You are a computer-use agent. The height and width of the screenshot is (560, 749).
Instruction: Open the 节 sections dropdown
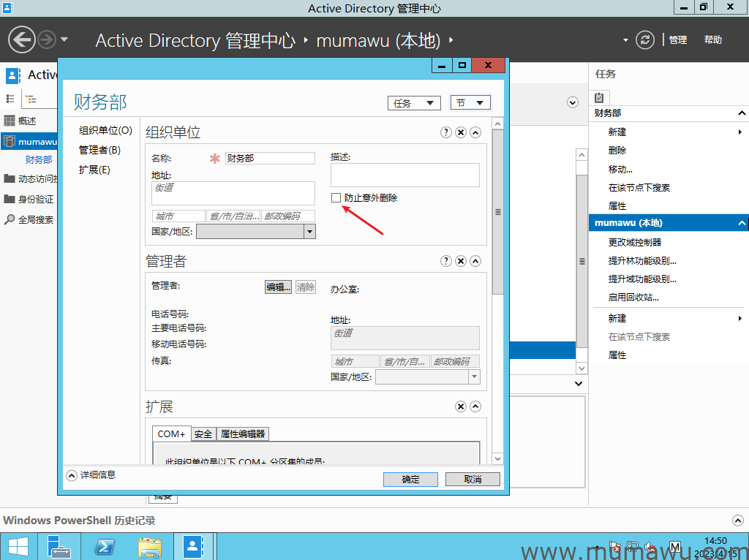point(470,102)
